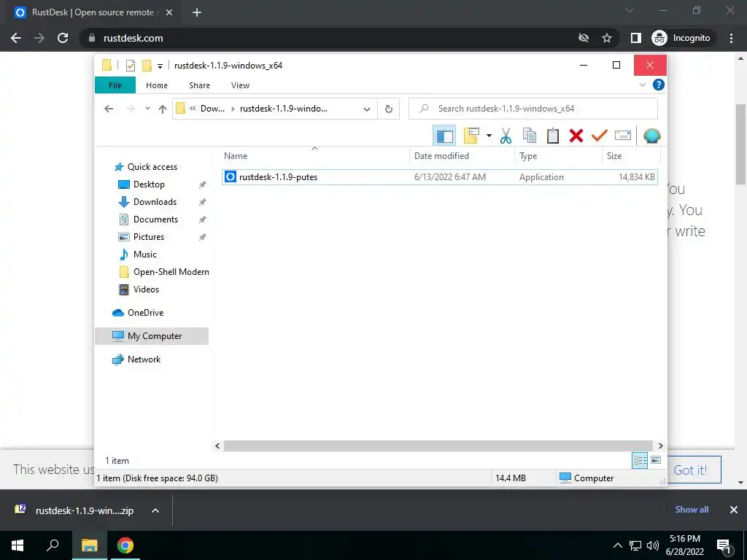Screen dimensions: 747x560
Task: Reload the Chrome page
Action: click(x=63, y=38)
